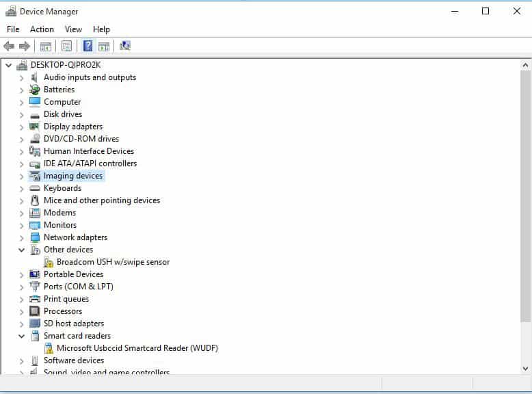Click the Audio inputs and outputs speaker icon

(34, 77)
